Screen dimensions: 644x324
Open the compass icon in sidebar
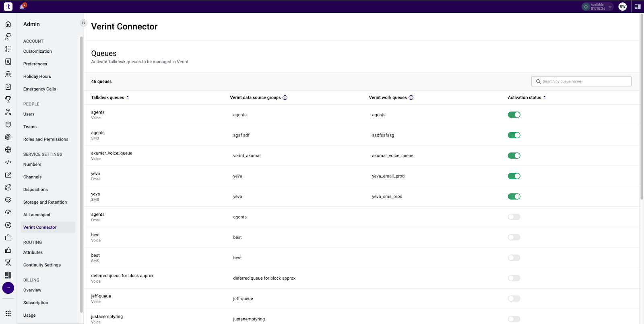(8, 225)
